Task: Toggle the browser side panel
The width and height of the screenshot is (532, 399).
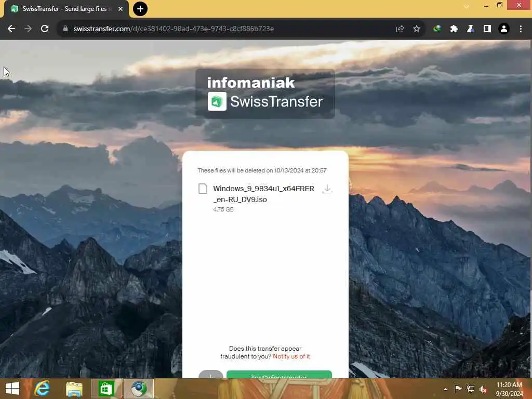Action: click(x=487, y=29)
